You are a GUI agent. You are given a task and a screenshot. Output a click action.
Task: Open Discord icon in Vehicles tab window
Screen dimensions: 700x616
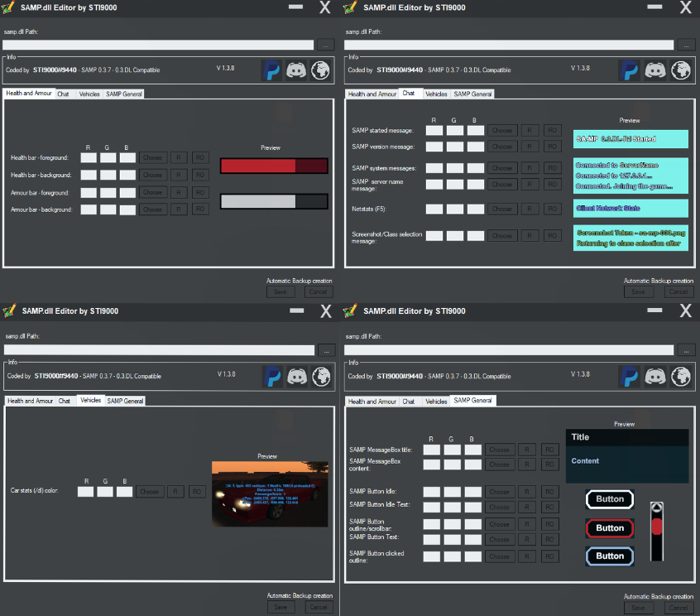pyautogui.click(x=297, y=377)
